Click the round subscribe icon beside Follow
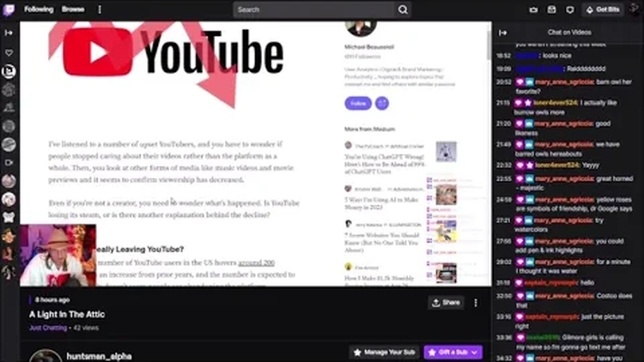The image size is (644, 362). (x=382, y=103)
